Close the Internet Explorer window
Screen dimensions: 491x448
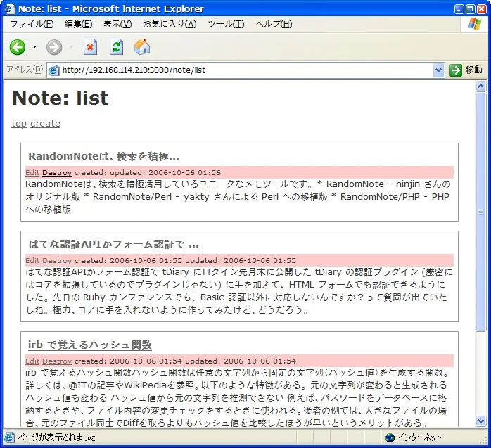point(482,9)
